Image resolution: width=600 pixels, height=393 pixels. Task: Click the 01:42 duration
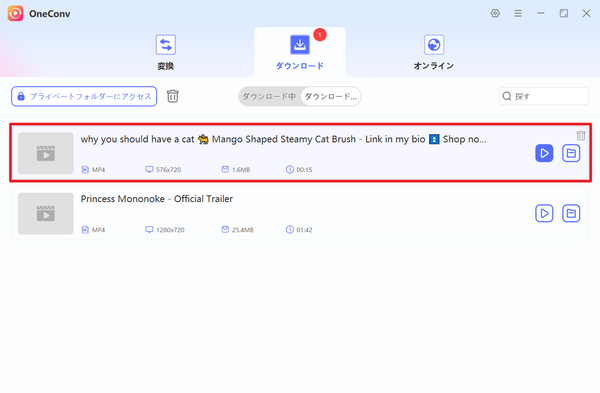coord(304,230)
